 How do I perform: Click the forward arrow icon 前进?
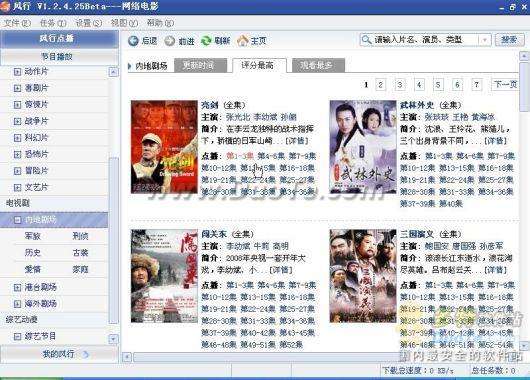169,41
